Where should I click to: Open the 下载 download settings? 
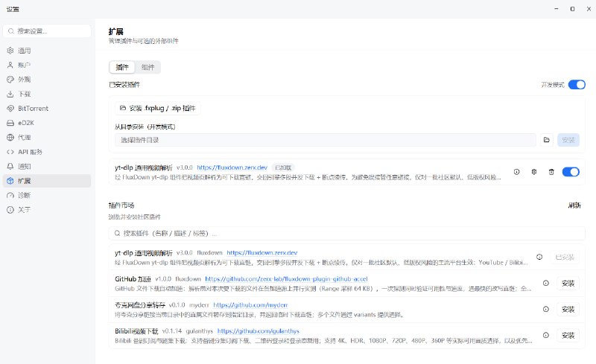tap(47, 94)
